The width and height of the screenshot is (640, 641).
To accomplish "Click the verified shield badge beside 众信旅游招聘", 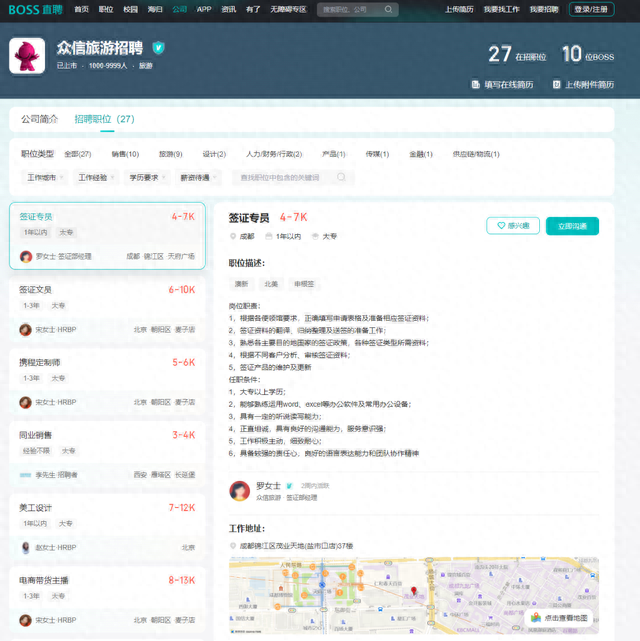I will click(159, 48).
